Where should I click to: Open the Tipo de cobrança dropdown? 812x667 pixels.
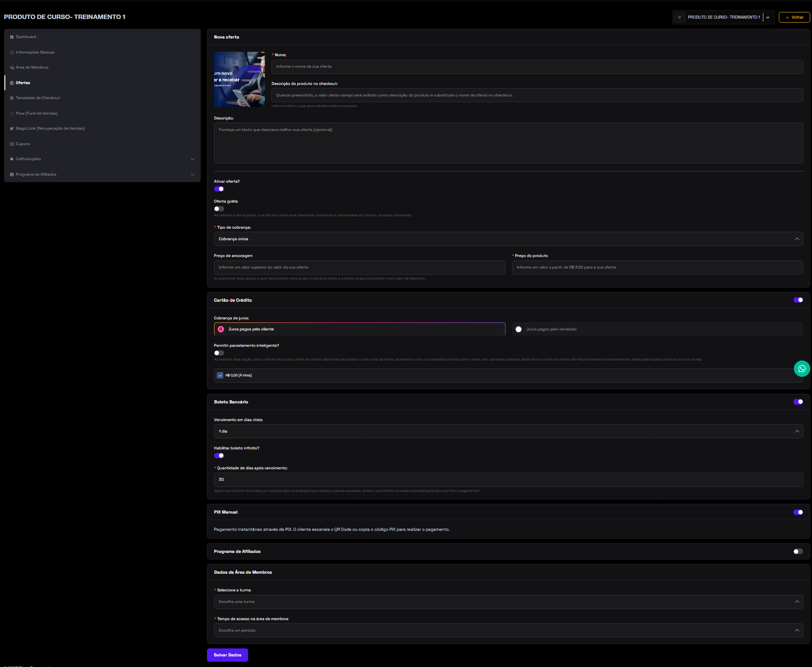click(508, 239)
